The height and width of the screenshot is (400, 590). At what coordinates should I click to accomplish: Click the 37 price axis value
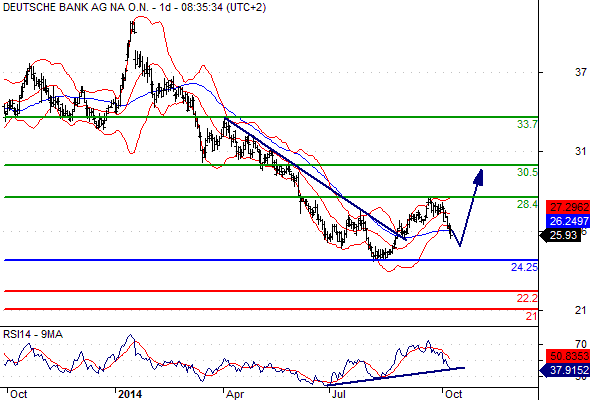tap(581, 72)
